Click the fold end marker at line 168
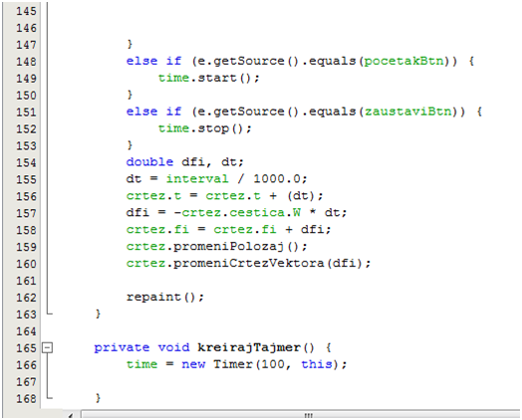 (49, 396)
